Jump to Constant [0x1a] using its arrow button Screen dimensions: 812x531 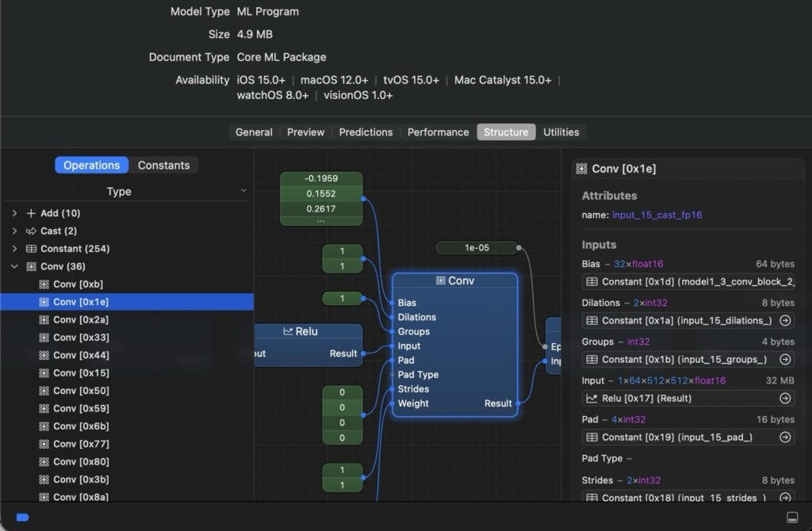click(x=784, y=321)
